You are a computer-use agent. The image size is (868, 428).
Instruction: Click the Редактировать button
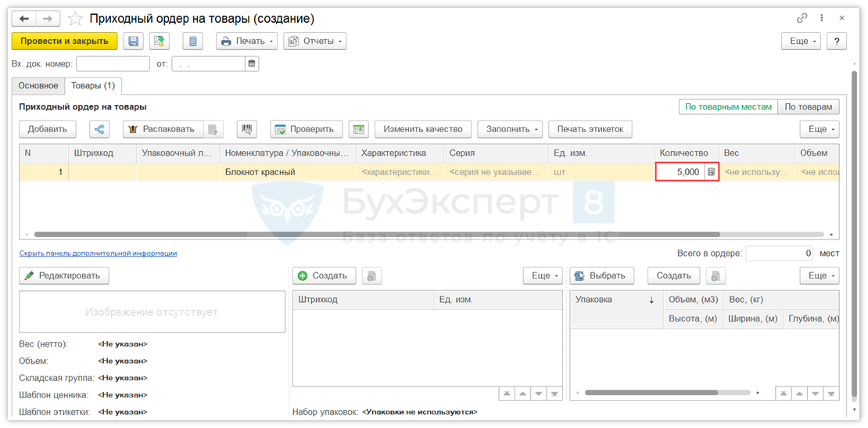pos(63,275)
